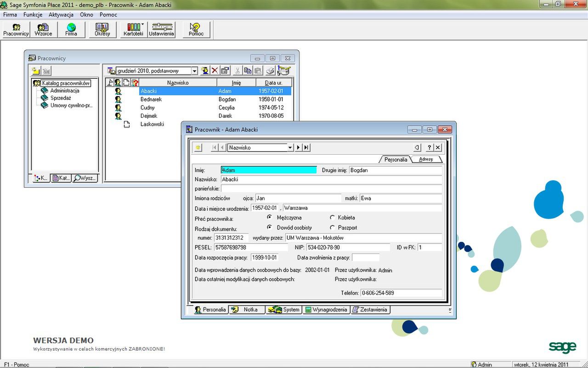Switch to the Zestawienia bottom tab
The image size is (588, 368).
tap(370, 310)
